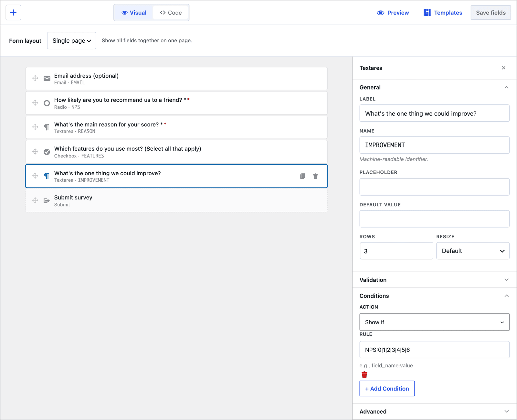Close the Textarea settings panel

503,68
